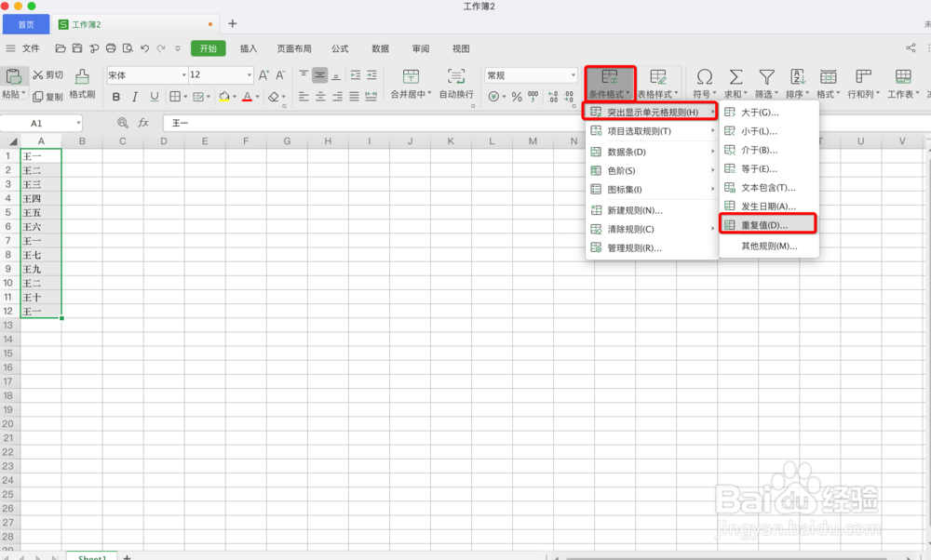Click the 首页 home tab button

point(26,24)
